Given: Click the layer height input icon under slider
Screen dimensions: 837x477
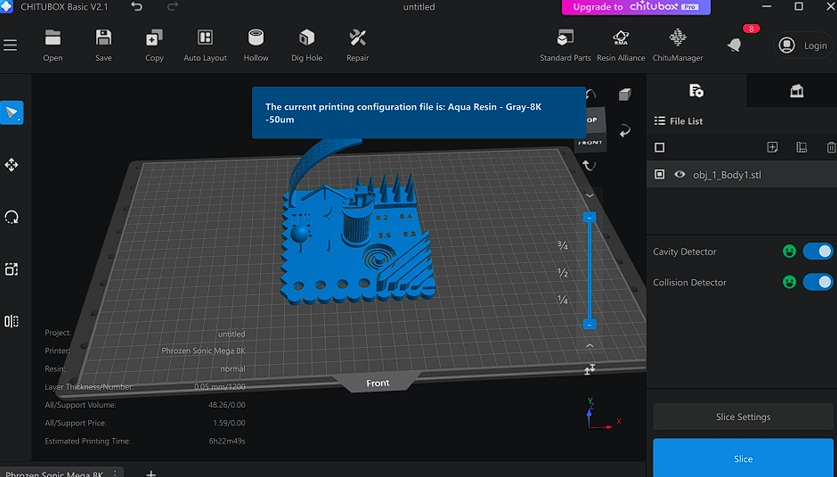Looking at the screenshot, I should pos(589,369).
